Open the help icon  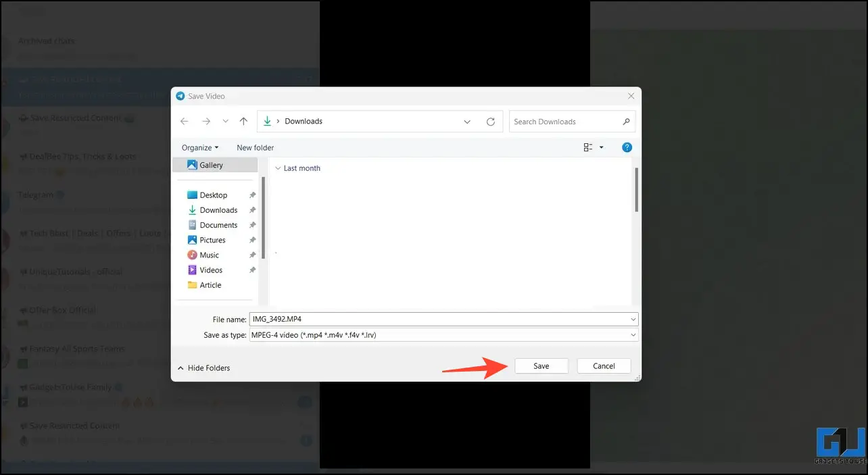[x=627, y=147]
